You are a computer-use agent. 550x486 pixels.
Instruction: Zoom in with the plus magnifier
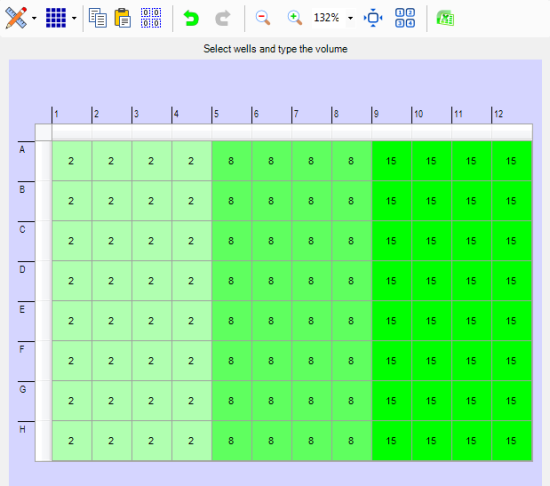click(294, 18)
